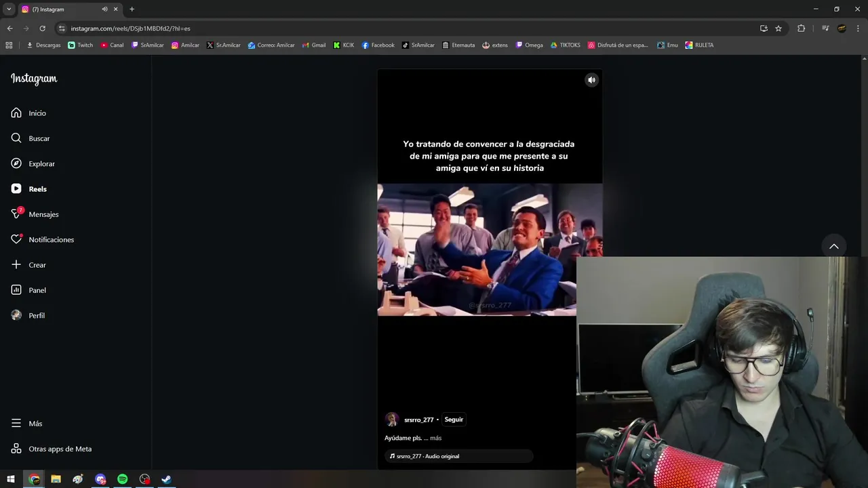Open the Panel dashboard
Screen dimensions: 868x488
point(28,290)
